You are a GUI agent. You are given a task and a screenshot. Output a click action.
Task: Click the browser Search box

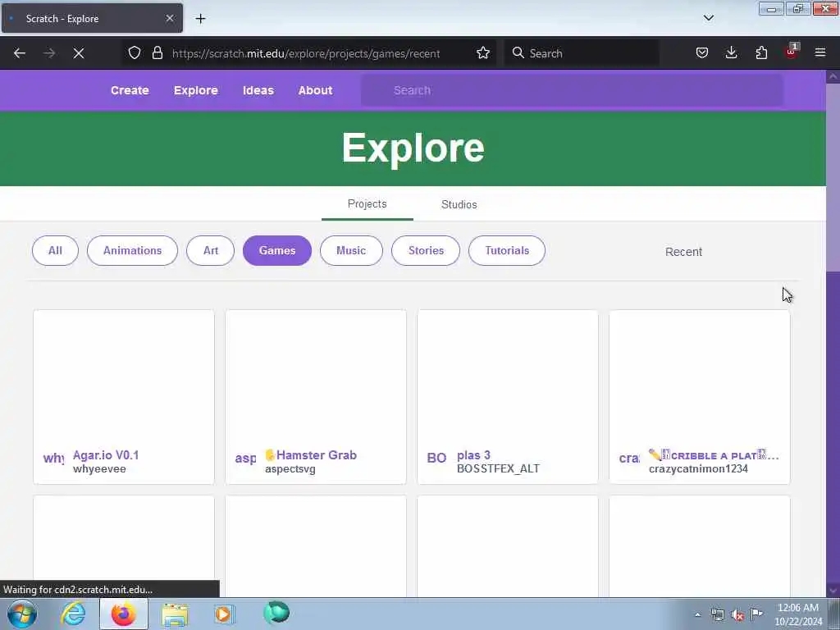point(582,53)
